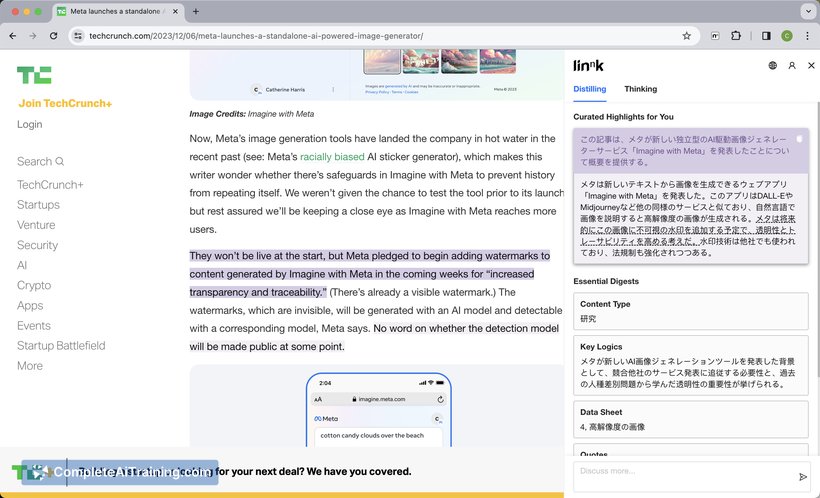
Task: Open Startup Battlefield section
Action: (x=61, y=345)
